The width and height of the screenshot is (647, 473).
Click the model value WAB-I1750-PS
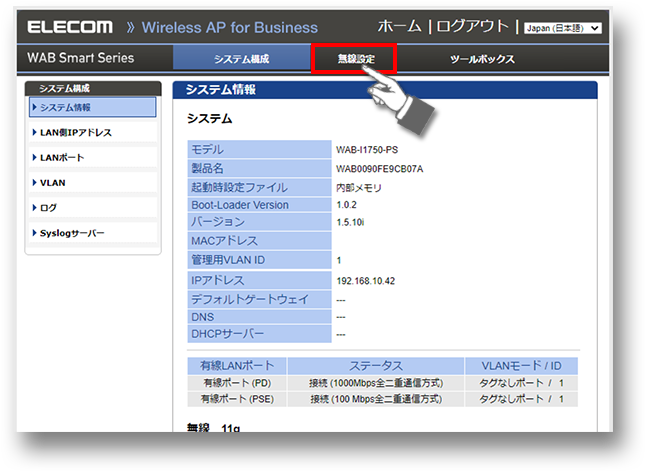367,150
